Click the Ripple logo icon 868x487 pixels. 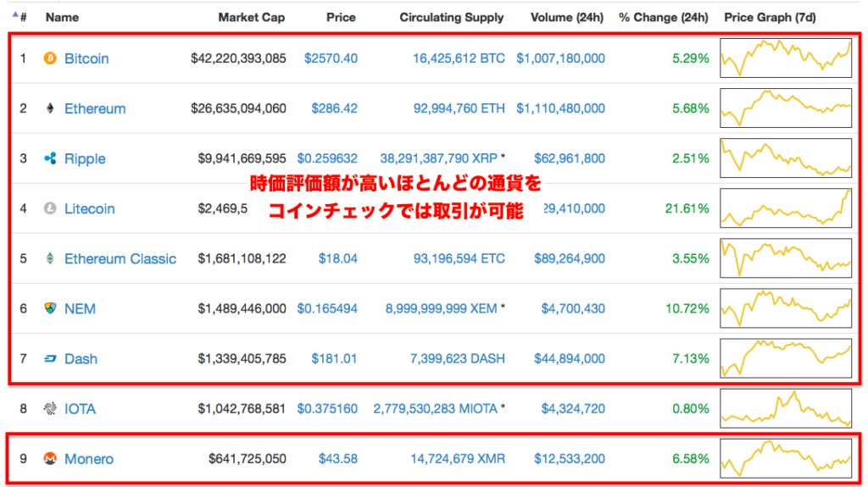(x=50, y=158)
